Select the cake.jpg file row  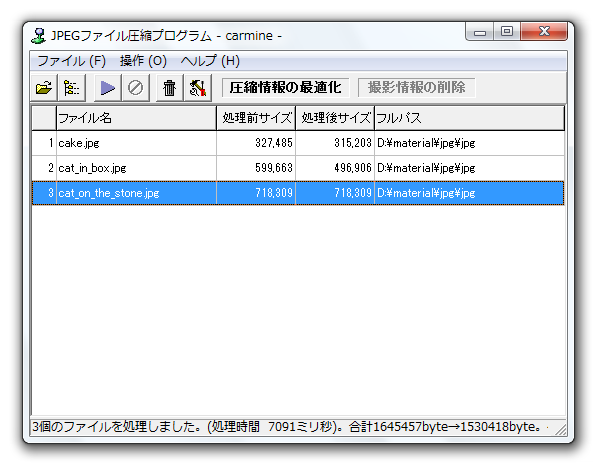(298, 143)
